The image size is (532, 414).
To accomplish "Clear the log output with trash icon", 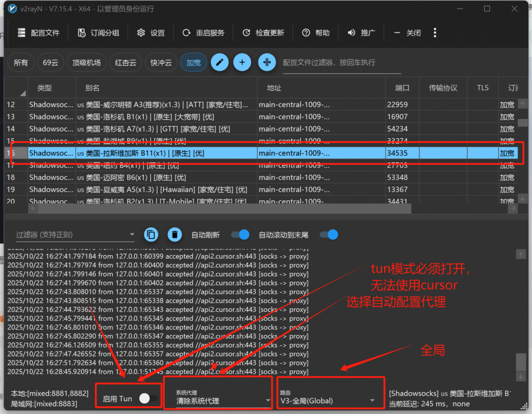I will click(175, 235).
